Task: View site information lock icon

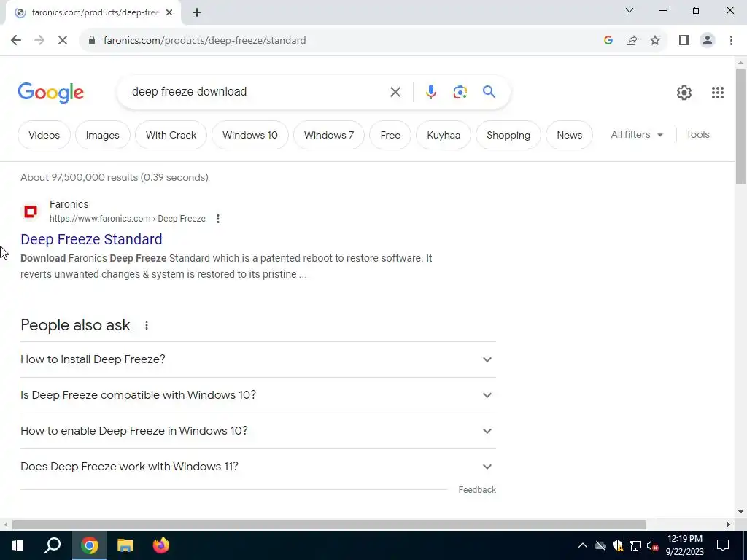Action: pos(92,41)
